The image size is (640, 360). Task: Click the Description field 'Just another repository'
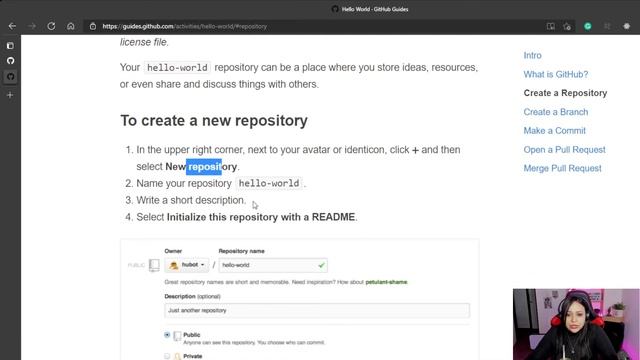[317, 310]
